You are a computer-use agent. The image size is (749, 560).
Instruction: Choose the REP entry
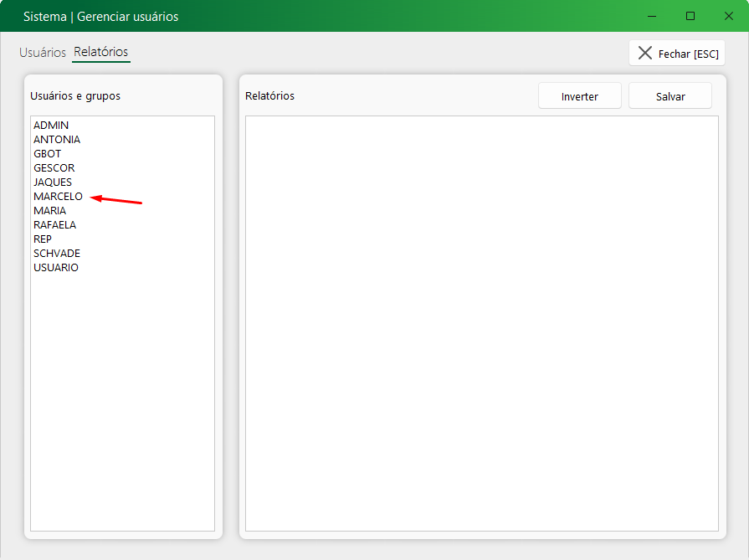(x=43, y=239)
